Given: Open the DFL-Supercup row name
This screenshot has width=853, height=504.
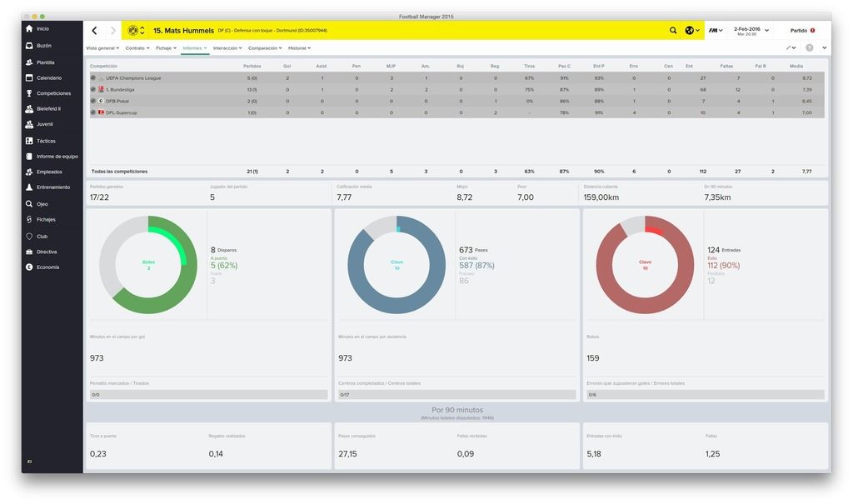Looking at the screenshot, I should coord(122,112).
